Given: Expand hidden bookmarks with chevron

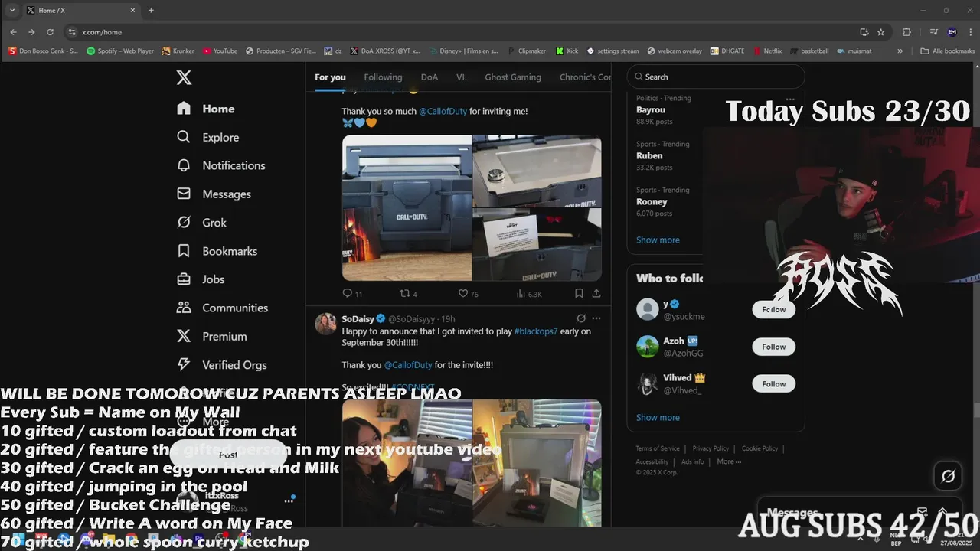Looking at the screenshot, I should (x=900, y=51).
